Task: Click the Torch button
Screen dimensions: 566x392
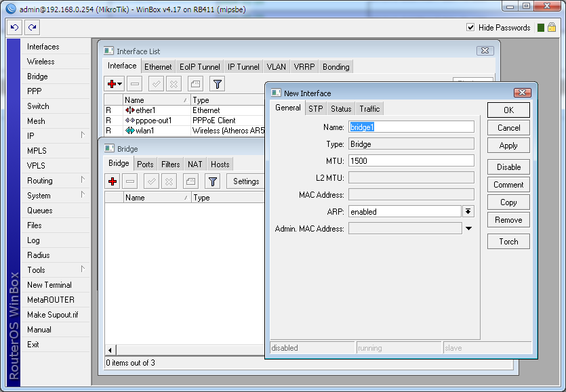Action: tap(508, 241)
